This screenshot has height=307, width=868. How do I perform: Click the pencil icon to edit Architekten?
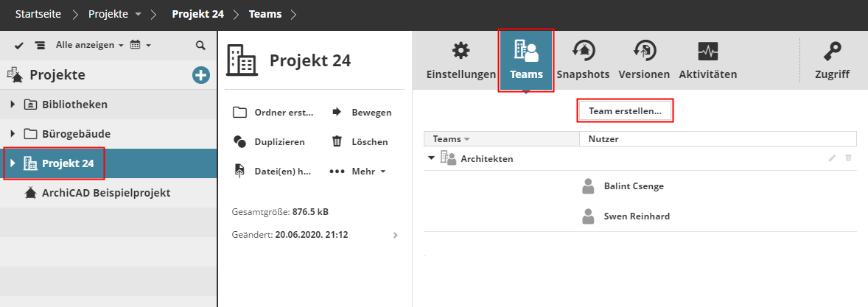[832, 158]
